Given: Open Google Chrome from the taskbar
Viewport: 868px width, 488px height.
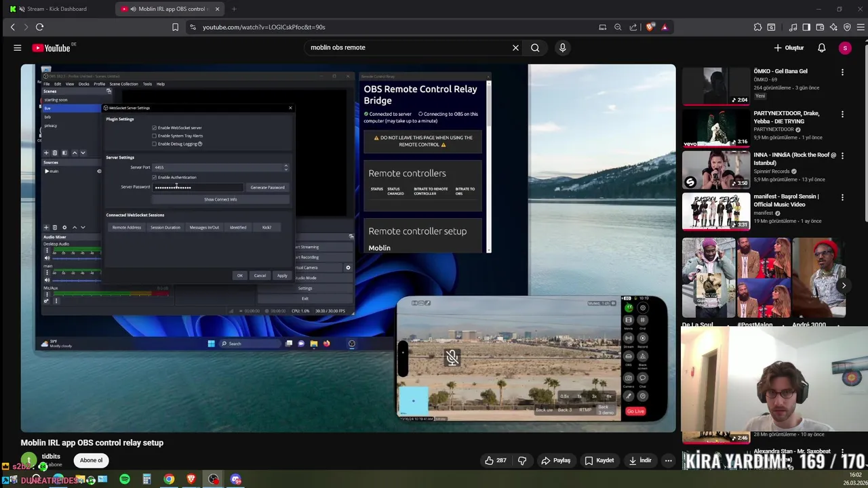Looking at the screenshot, I should (169, 479).
